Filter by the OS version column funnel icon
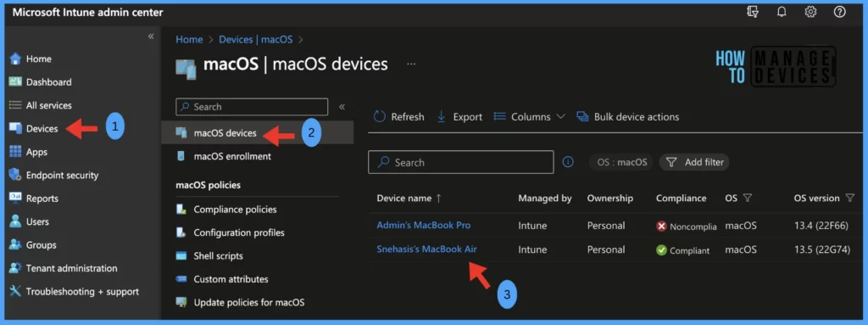 tap(850, 198)
